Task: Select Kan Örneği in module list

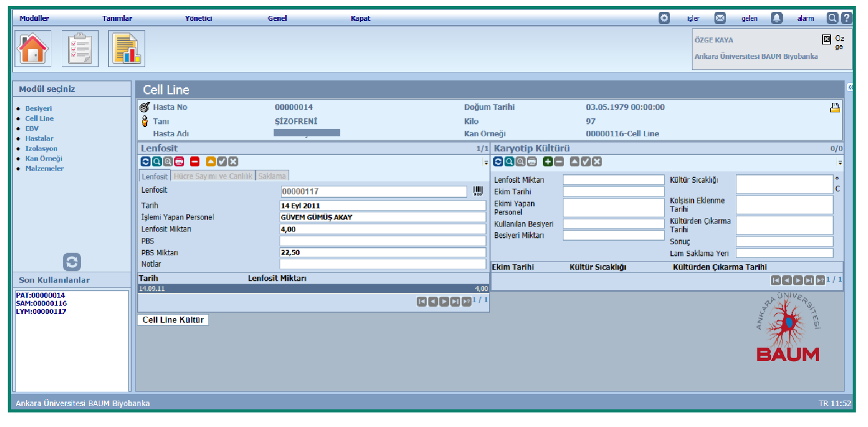Action: (x=44, y=159)
